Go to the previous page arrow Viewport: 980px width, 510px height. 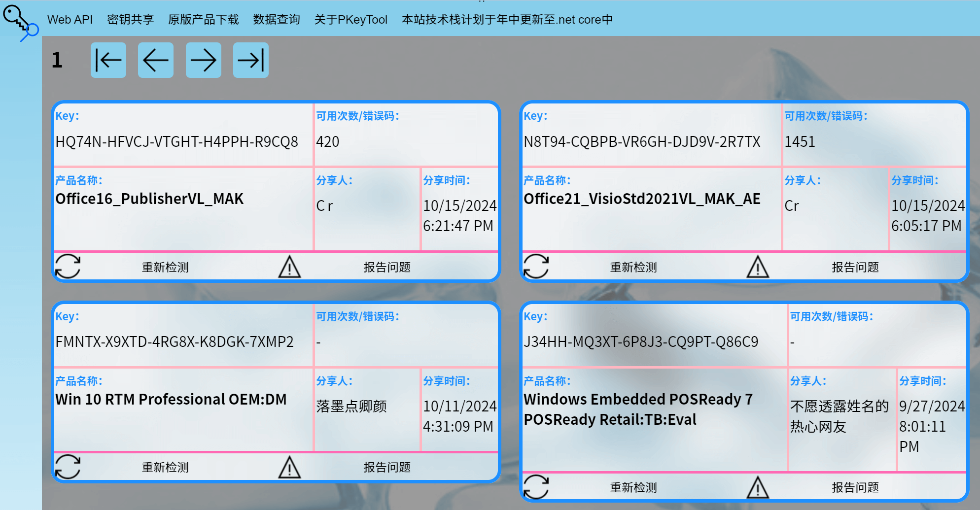pyautogui.click(x=155, y=60)
